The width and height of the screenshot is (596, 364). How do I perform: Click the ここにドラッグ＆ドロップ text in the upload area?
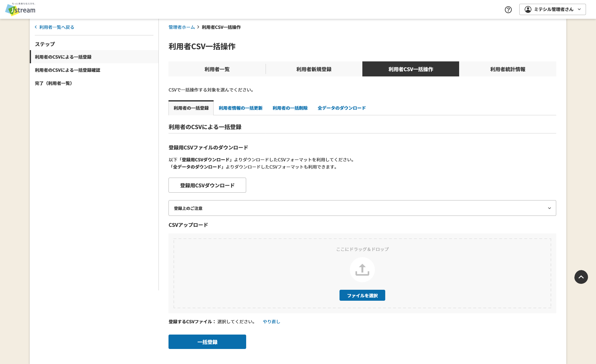pyautogui.click(x=362, y=249)
